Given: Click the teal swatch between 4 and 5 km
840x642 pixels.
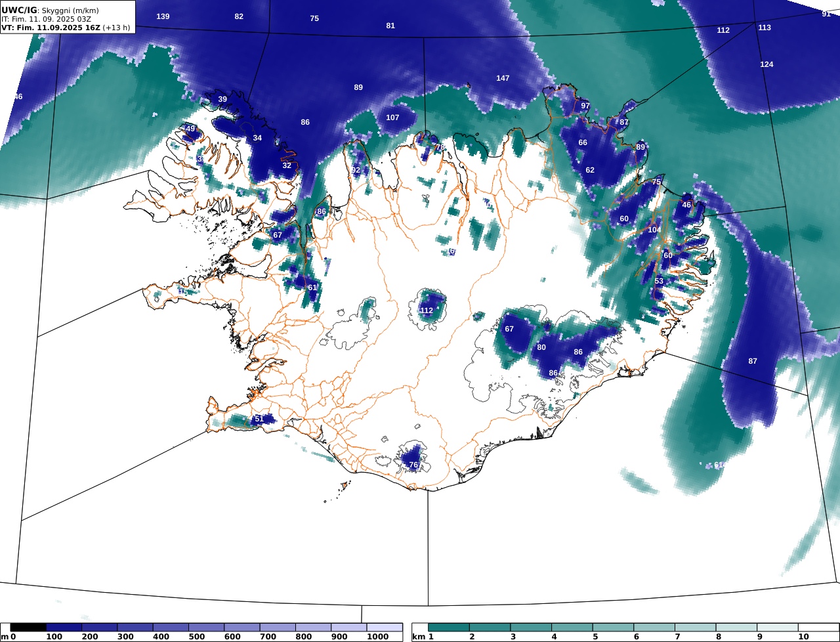Looking at the screenshot, I should pos(572,628).
